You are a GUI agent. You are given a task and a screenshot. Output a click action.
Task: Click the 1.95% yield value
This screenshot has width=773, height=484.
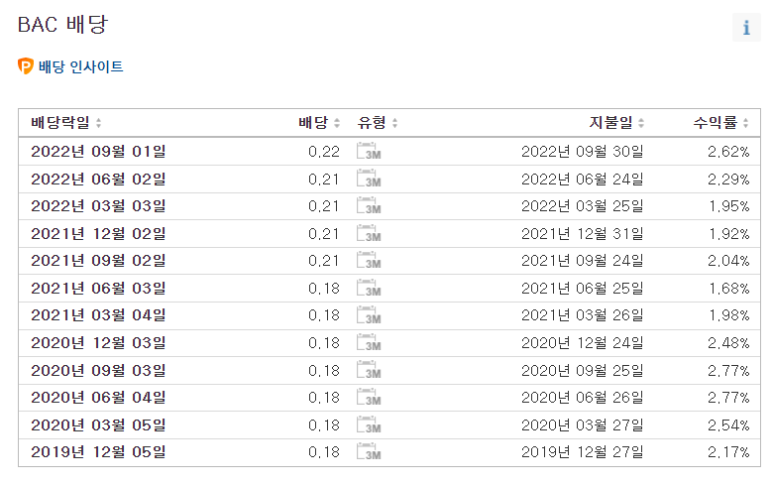[x=729, y=207]
